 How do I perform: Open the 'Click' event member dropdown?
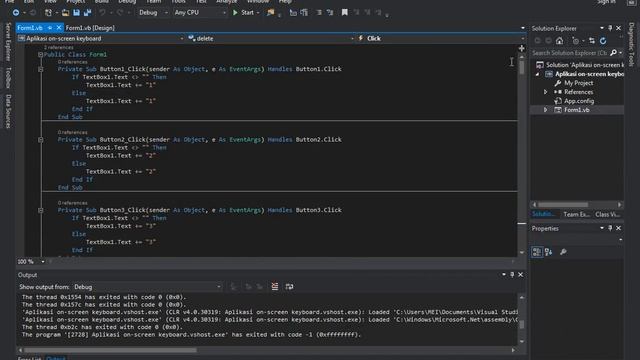(x=441, y=38)
